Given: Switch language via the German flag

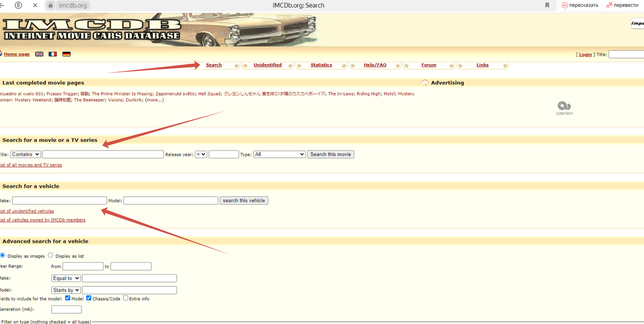Looking at the screenshot, I should click(67, 54).
